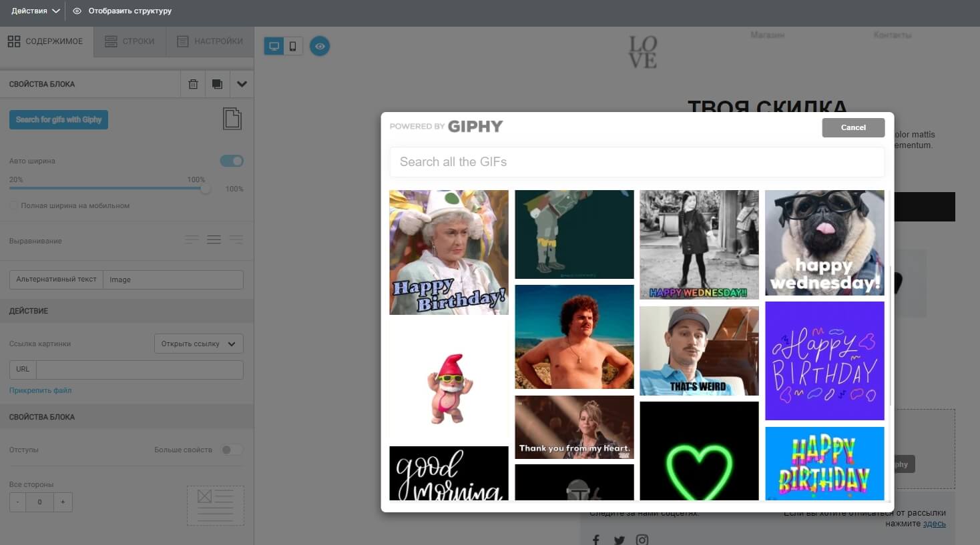Click the LOVE logo in email

(x=643, y=52)
